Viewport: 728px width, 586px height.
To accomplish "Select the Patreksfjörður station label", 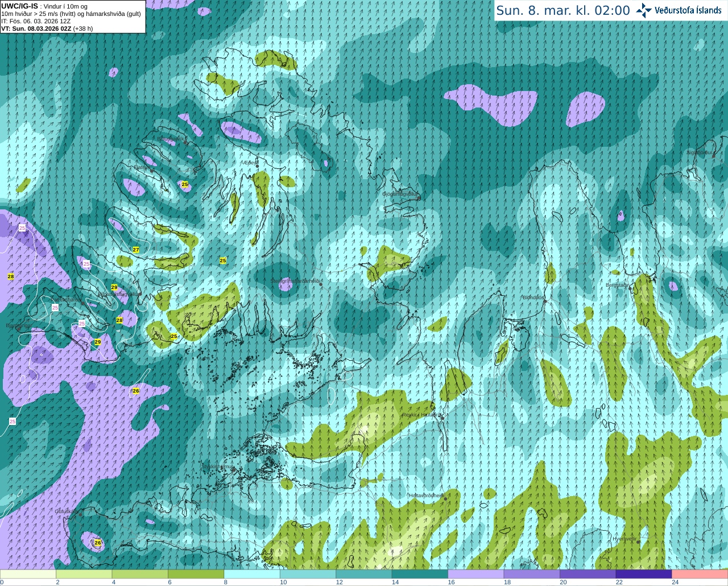I will coord(65,300).
